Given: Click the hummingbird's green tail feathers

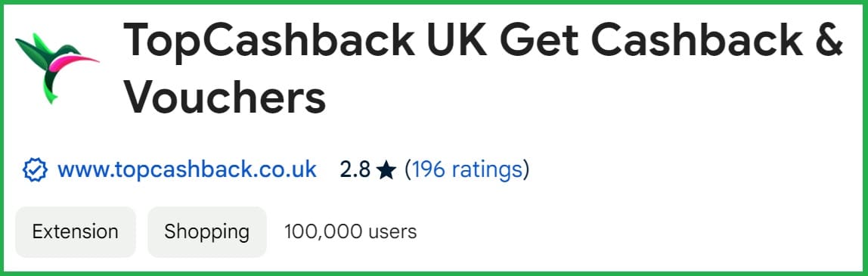Looking at the screenshot, I should click(x=51, y=89).
